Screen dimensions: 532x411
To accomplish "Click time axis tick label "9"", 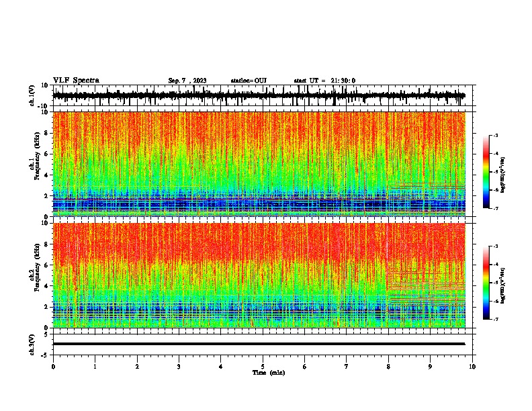I will point(430,367).
